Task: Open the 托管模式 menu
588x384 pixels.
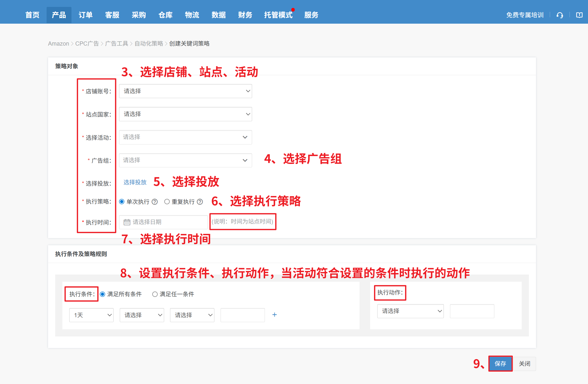Action: coord(278,15)
